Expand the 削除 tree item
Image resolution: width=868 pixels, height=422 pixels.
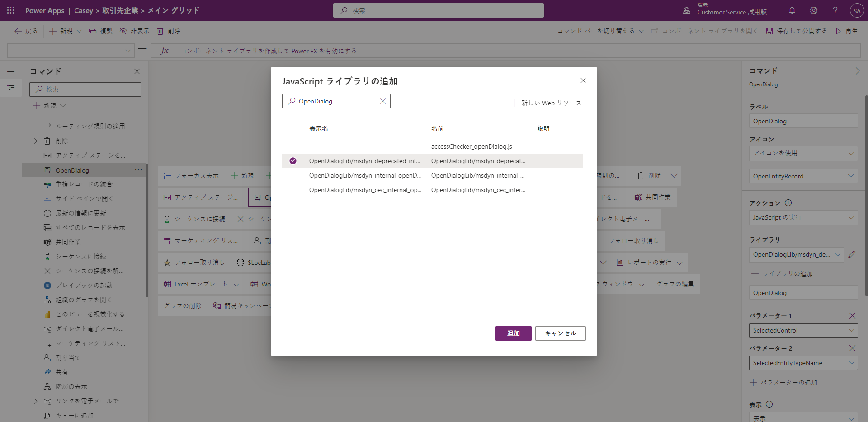tap(36, 141)
